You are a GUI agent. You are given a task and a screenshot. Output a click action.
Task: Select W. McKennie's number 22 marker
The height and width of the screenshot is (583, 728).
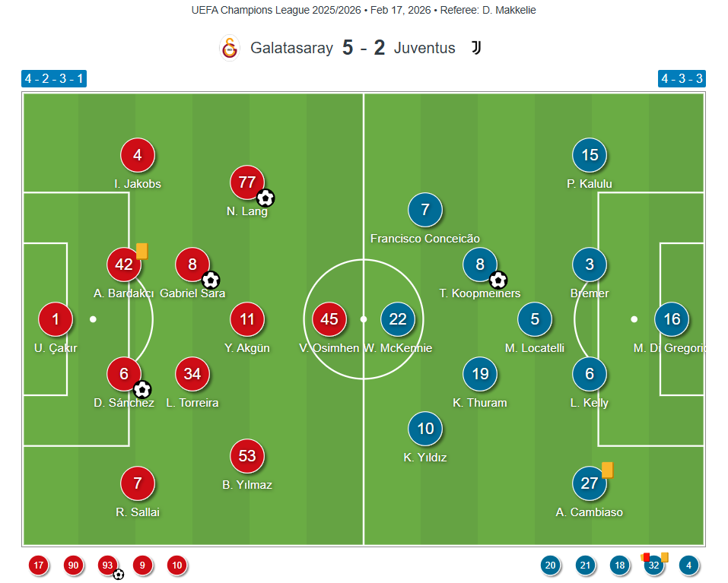point(398,319)
